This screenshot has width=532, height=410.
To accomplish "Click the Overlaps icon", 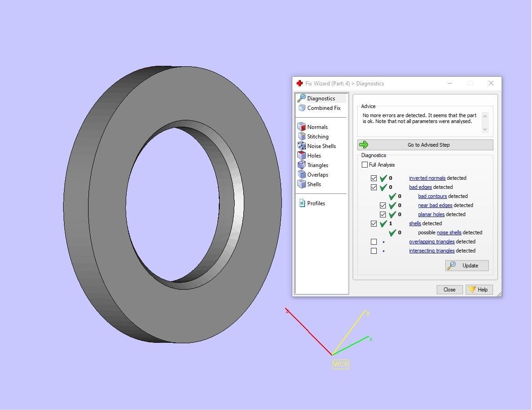I will (x=301, y=174).
